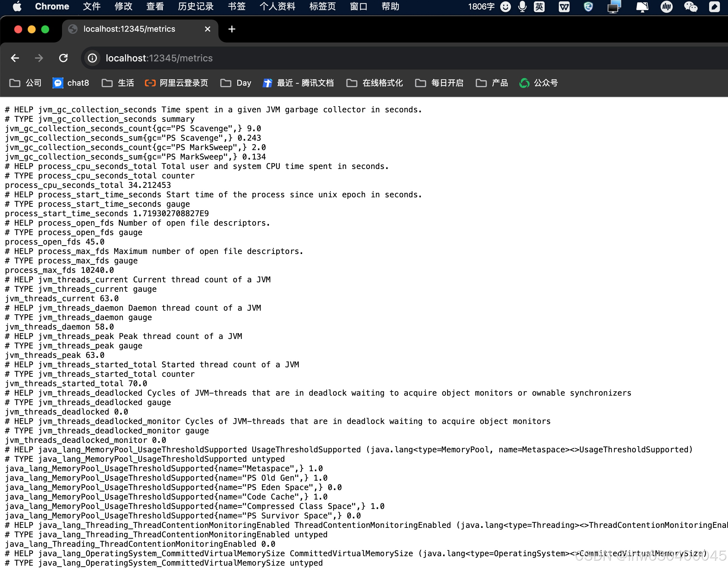Image resolution: width=728 pixels, height=568 pixels.
Task: Click the site information icon
Action: click(92, 58)
